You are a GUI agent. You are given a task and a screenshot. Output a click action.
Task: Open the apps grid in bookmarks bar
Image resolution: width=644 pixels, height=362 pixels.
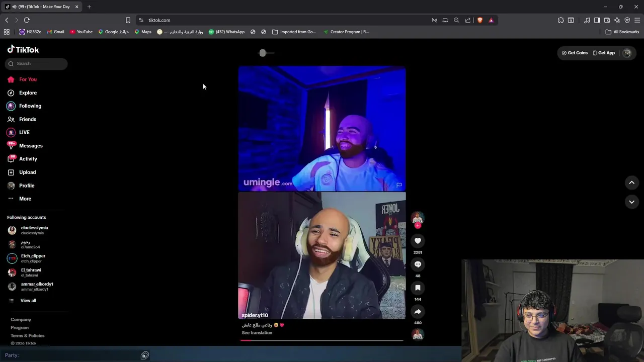point(7,32)
